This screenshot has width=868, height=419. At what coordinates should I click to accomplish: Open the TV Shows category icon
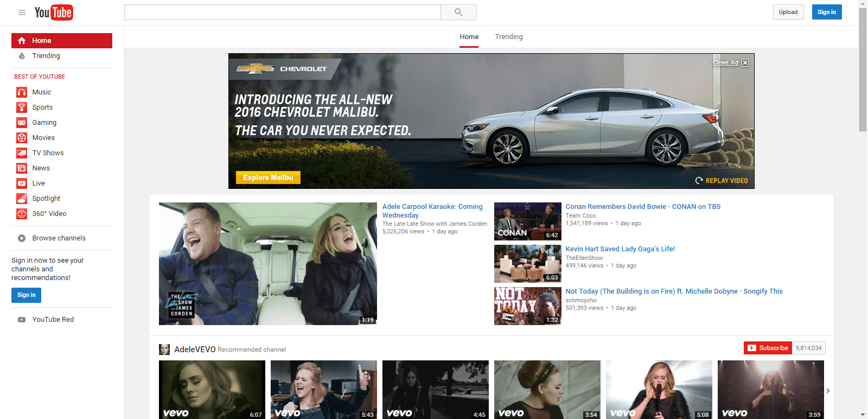[x=22, y=153]
